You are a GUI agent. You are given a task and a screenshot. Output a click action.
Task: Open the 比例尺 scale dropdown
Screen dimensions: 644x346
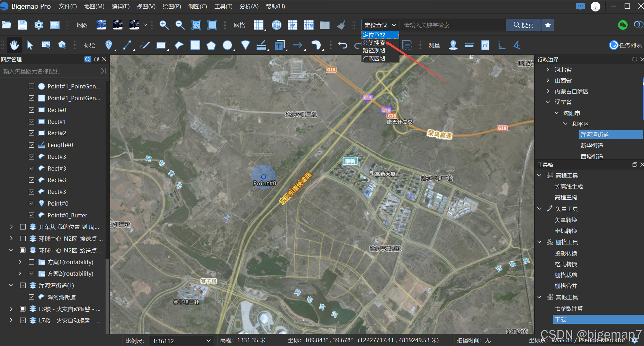181,341
